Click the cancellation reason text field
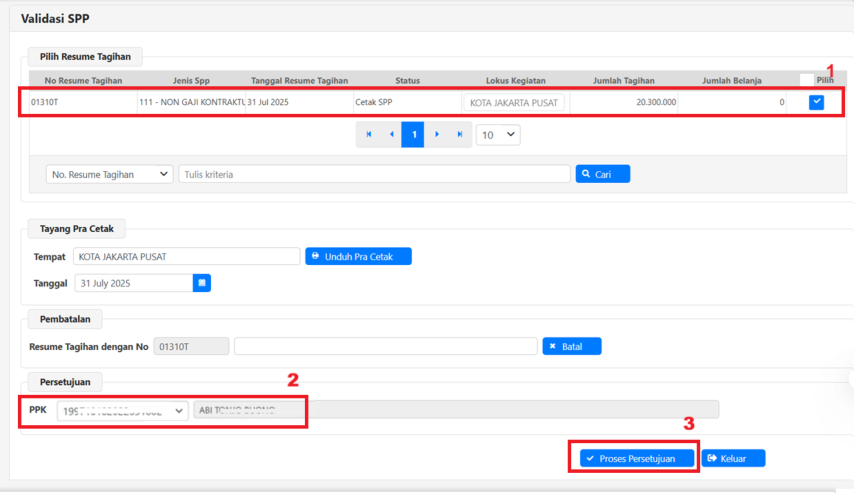854x497 pixels. coord(385,346)
